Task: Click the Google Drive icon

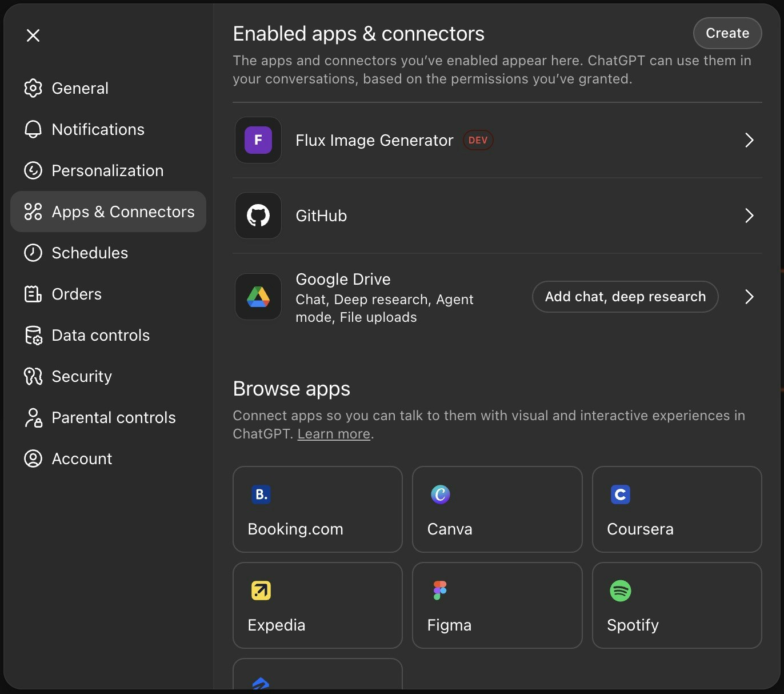Action: coord(258,297)
